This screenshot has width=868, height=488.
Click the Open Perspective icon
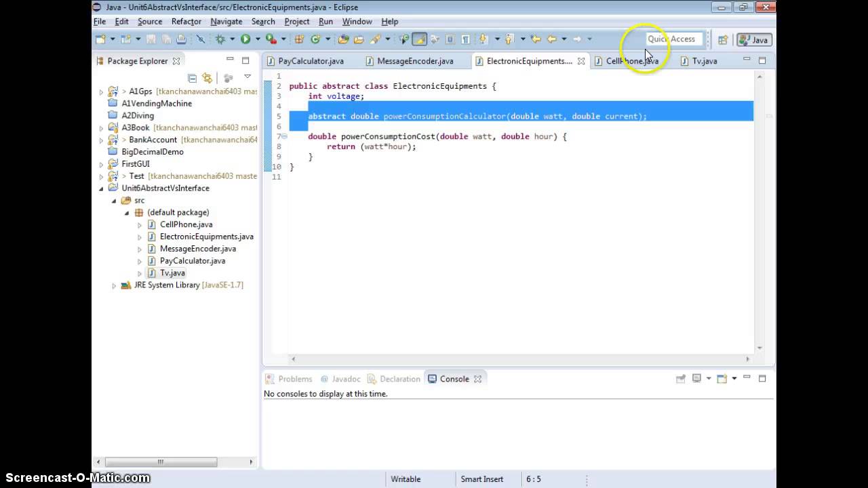723,40
